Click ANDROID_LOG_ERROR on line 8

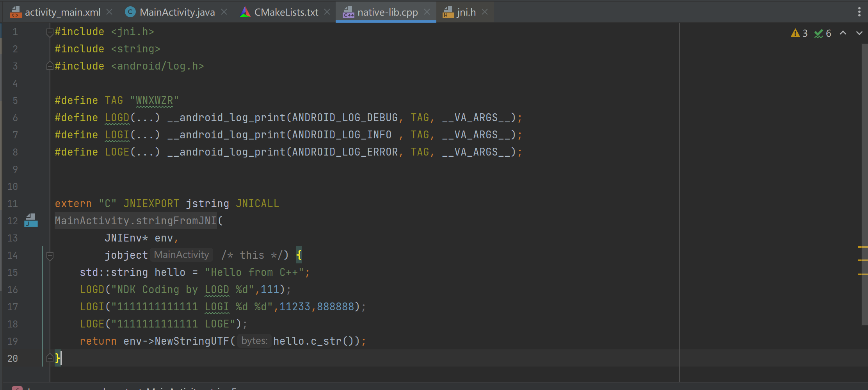345,152
